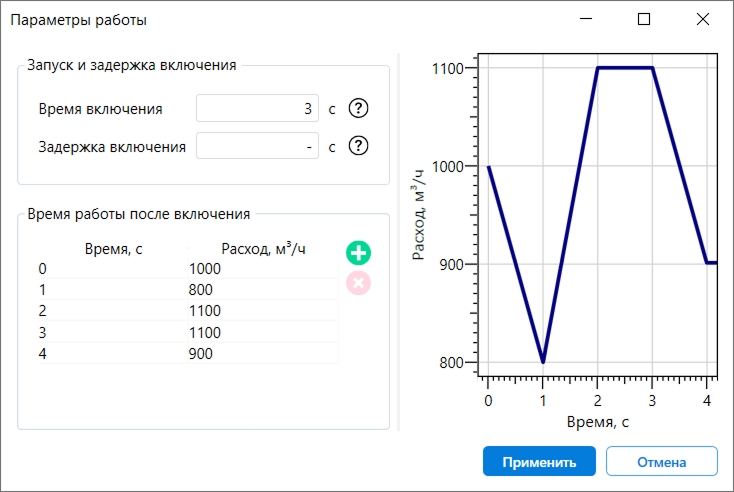The height and width of the screenshot is (492, 734).
Task: Click the Время, с table column header
Action: 113,249
